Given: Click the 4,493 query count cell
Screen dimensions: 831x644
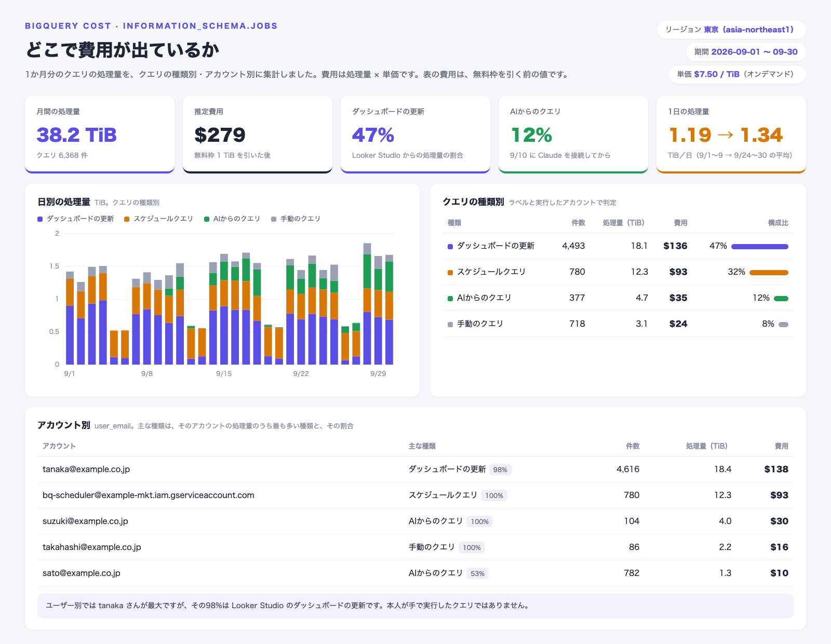Looking at the screenshot, I should click(x=573, y=246).
